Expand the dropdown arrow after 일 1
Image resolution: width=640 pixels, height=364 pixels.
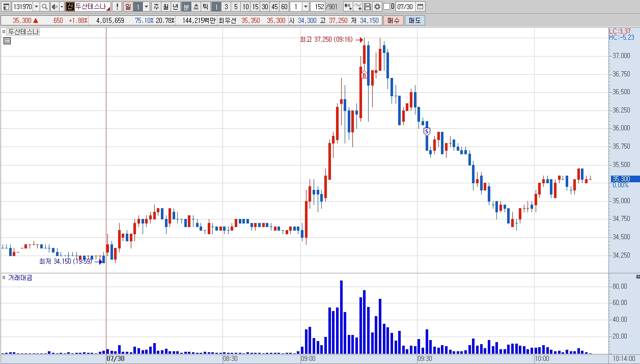tap(147, 7)
